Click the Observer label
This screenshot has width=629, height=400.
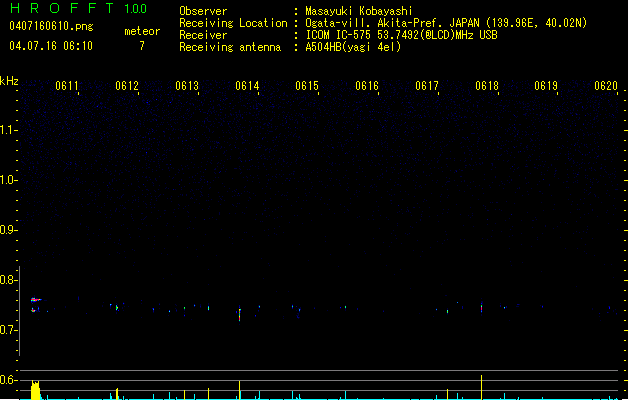(x=203, y=11)
